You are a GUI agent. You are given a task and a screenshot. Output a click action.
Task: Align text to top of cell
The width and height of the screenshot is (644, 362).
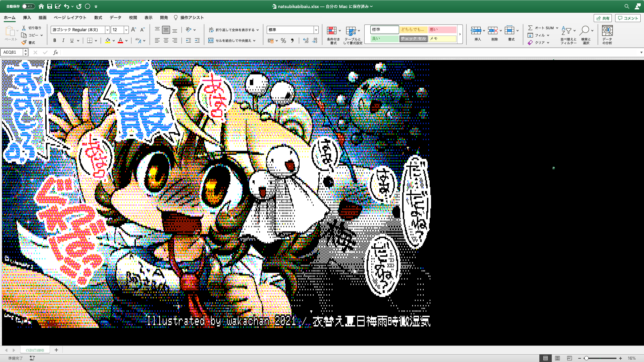[157, 30]
